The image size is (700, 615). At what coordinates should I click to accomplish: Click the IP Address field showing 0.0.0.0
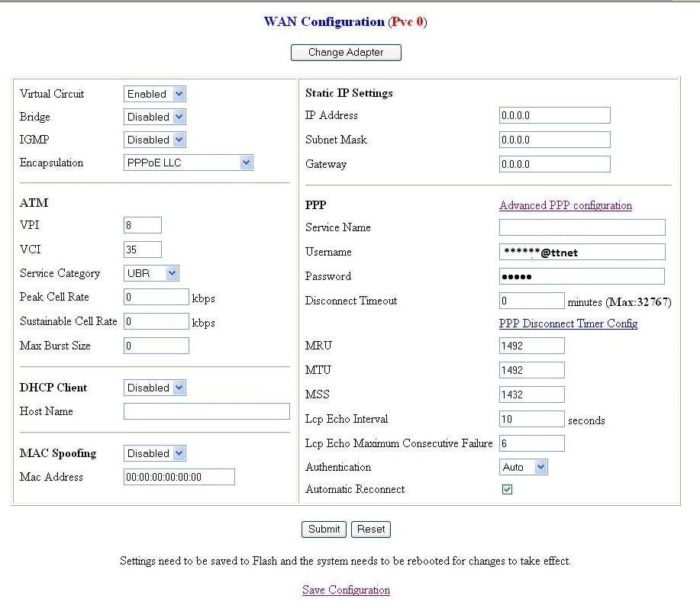click(x=554, y=114)
